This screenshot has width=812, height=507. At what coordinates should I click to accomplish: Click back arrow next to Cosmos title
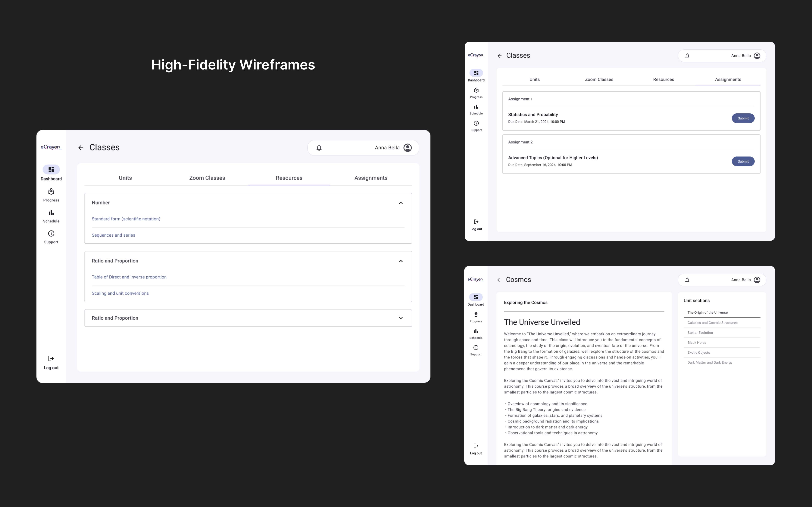click(499, 280)
